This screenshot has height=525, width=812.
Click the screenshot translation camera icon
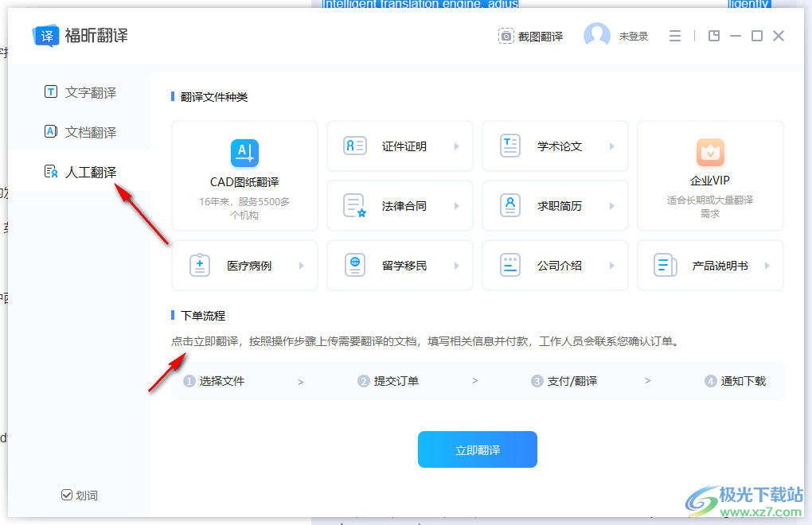[x=506, y=37]
